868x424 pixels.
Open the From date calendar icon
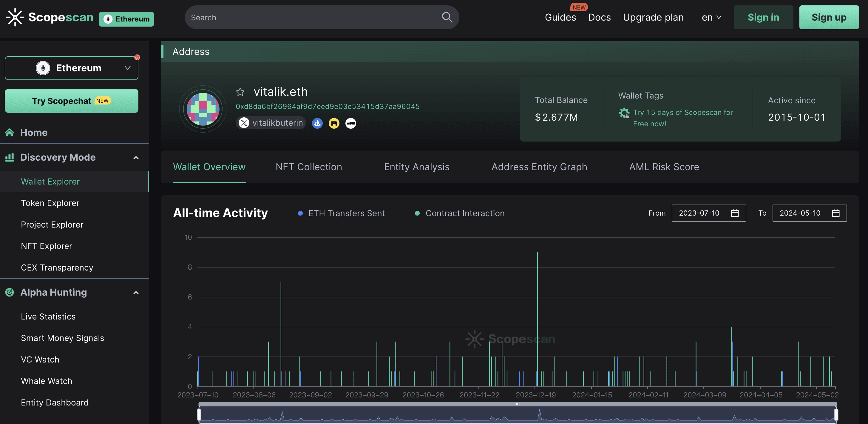735,213
